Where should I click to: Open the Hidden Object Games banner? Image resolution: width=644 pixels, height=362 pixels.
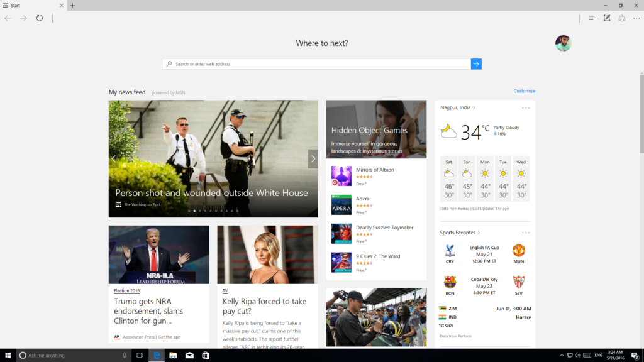tap(376, 129)
